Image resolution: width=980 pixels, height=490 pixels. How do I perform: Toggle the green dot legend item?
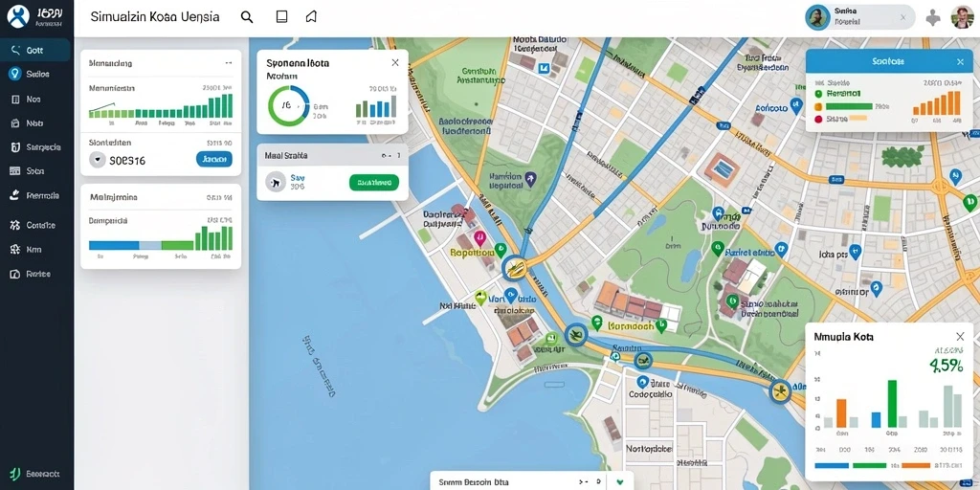817,93
